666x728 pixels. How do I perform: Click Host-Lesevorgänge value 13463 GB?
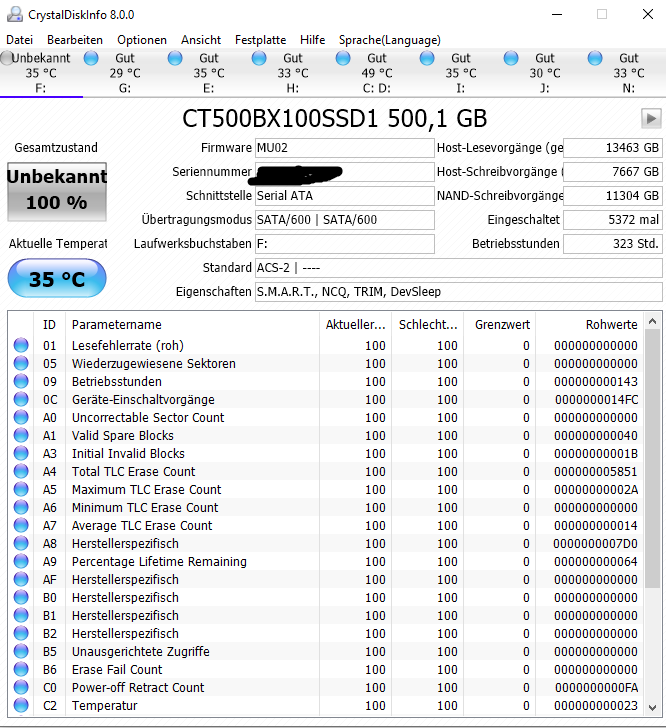(x=613, y=148)
